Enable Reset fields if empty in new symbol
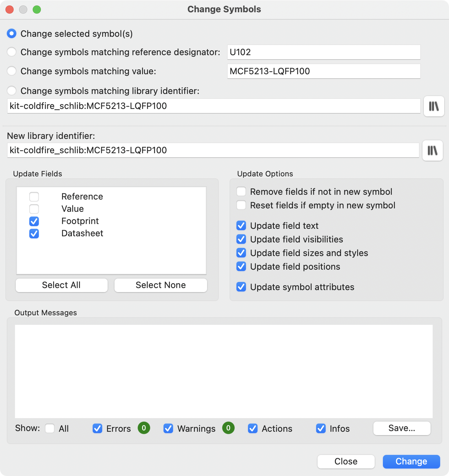Viewport: 449px width, 476px height. click(x=241, y=205)
